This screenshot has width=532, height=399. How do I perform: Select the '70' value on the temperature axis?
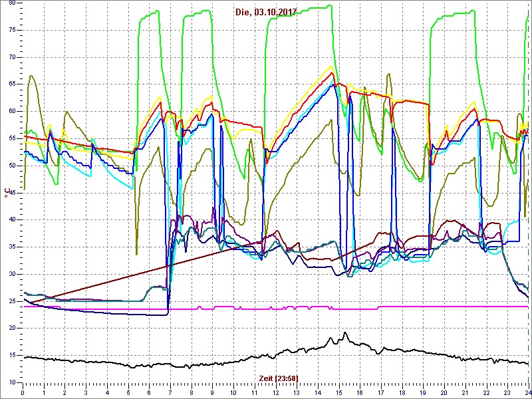(12, 57)
